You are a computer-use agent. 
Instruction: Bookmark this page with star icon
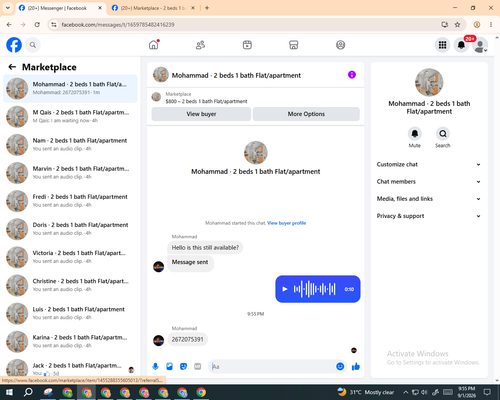click(457, 25)
